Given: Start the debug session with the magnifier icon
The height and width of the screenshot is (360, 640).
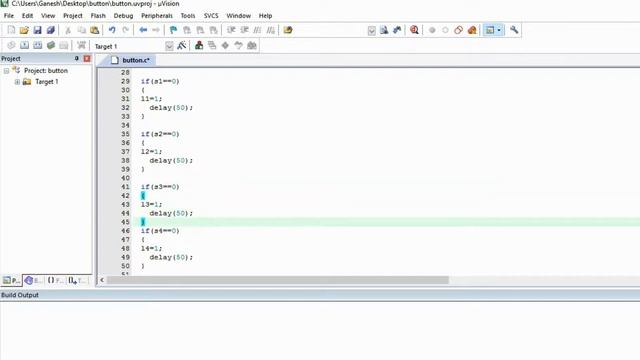Looking at the screenshot, I should (x=414, y=30).
